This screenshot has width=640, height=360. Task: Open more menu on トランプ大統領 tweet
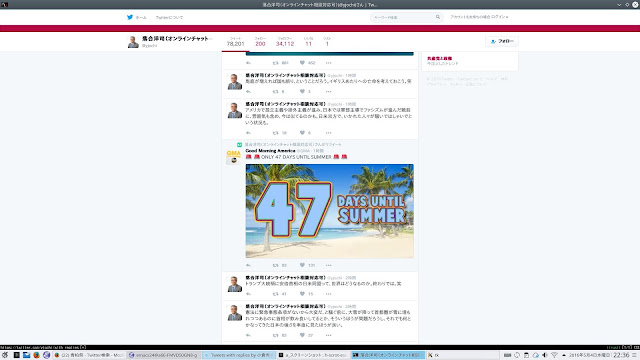[x=329, y=294]
